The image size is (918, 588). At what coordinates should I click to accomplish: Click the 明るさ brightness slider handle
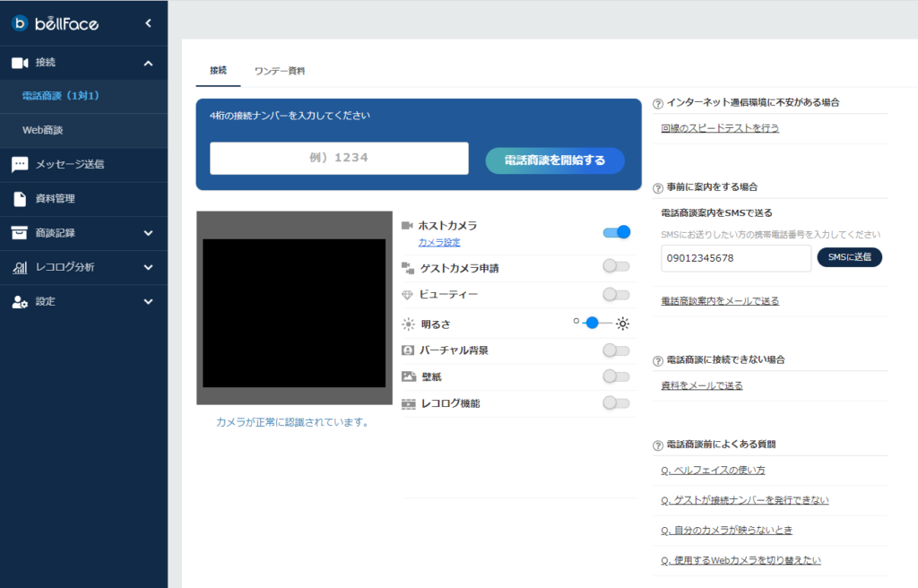pyautogui.click(x=592, y=323)
